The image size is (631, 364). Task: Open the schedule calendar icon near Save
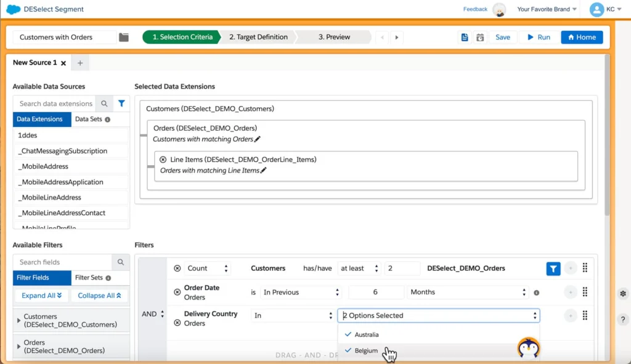[480, 37]
